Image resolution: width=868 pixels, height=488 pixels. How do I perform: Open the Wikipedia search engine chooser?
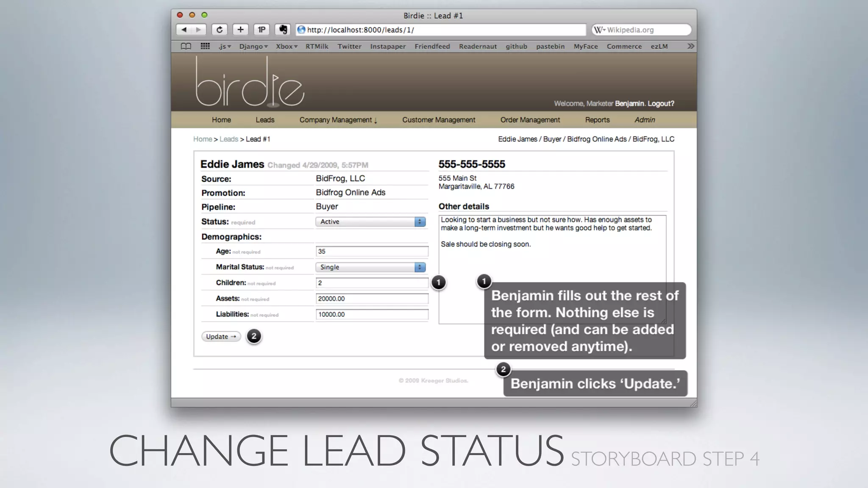pos(599,30)
